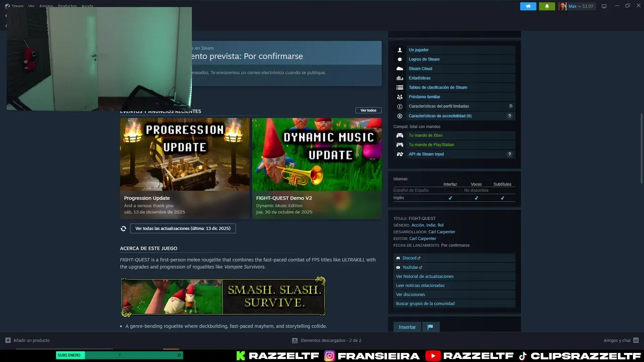
Task: Open the megaphone announcements button
Action: (528, 6)
